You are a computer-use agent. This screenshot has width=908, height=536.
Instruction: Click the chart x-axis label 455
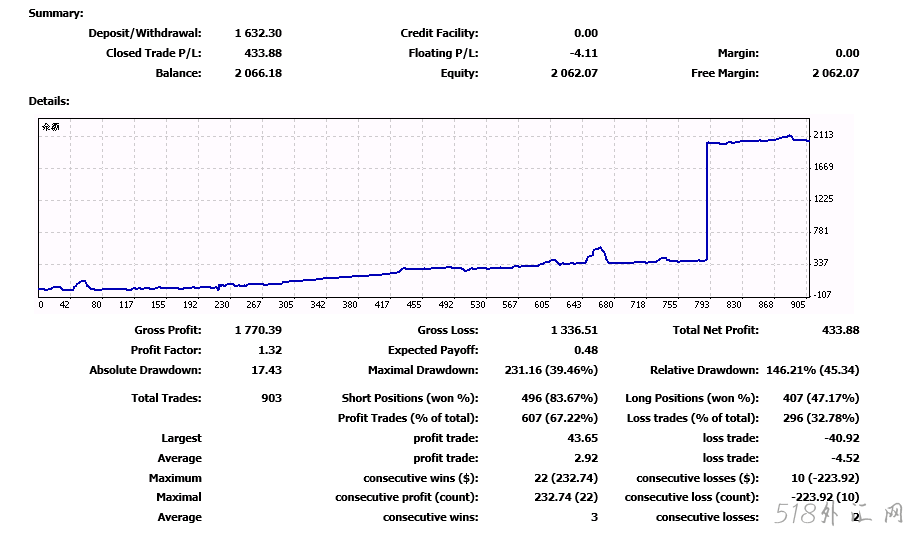click(413, 304)
